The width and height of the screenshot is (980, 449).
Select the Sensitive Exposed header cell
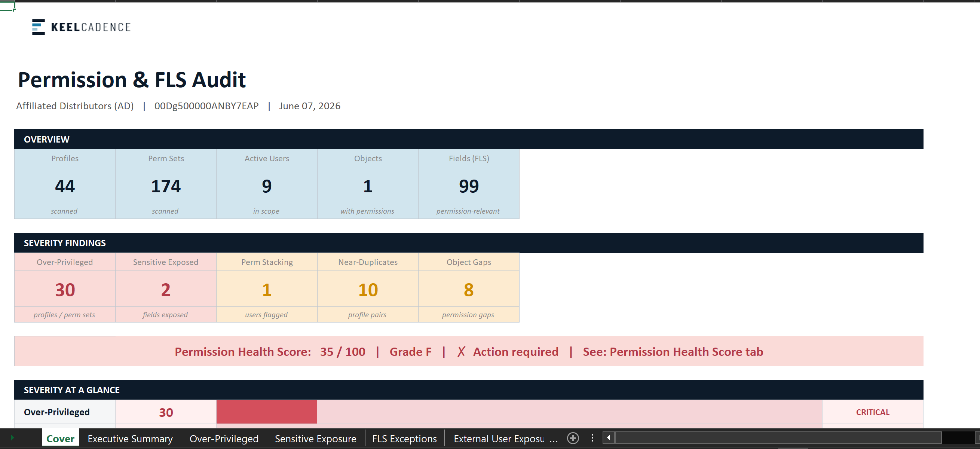click(x=166, y=262)
